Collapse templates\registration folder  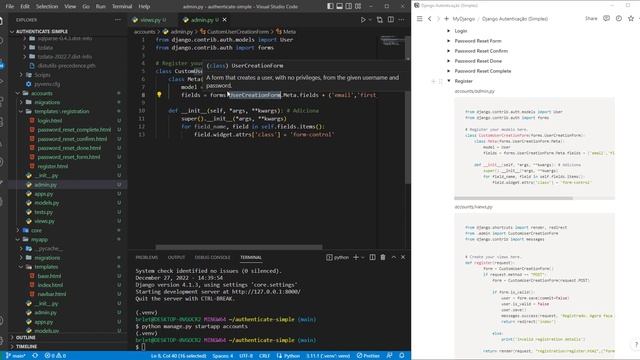pos(61,111)
